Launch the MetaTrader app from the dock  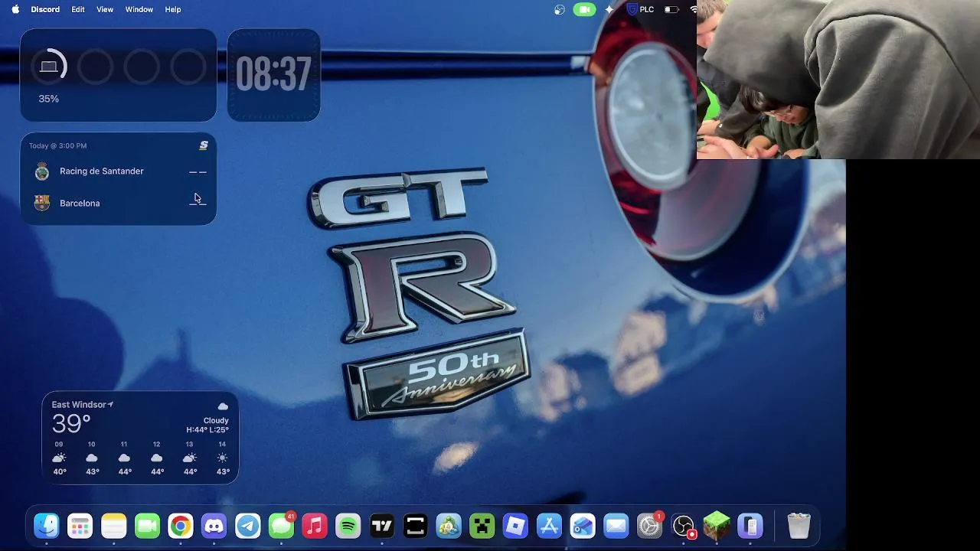pyautogui.click(x=449, y=526)
